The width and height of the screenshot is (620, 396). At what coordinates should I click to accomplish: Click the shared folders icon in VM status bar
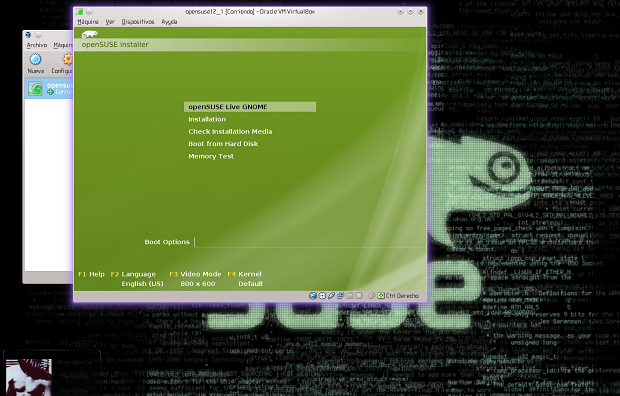click(x=350, y=296)
